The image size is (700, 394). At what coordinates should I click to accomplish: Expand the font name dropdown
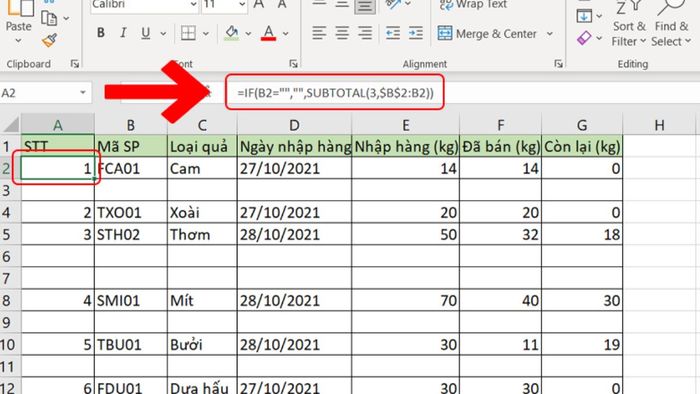coord(193,4)
